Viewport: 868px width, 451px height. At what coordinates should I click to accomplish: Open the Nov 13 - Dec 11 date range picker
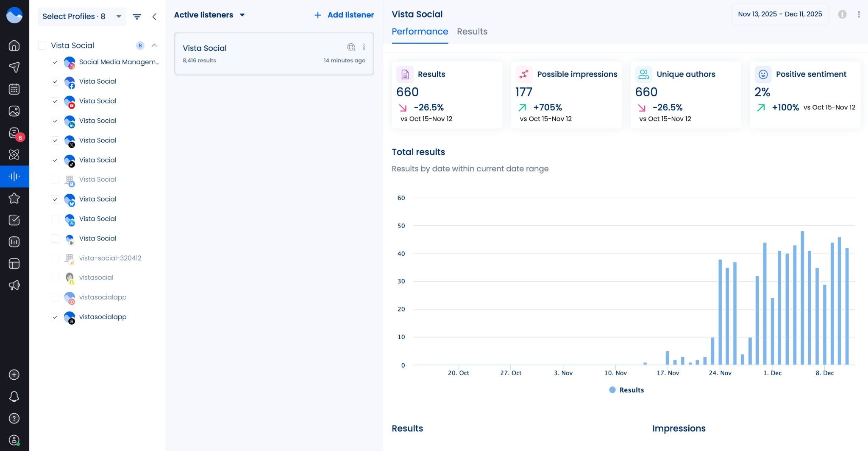[x=779, y=14]
